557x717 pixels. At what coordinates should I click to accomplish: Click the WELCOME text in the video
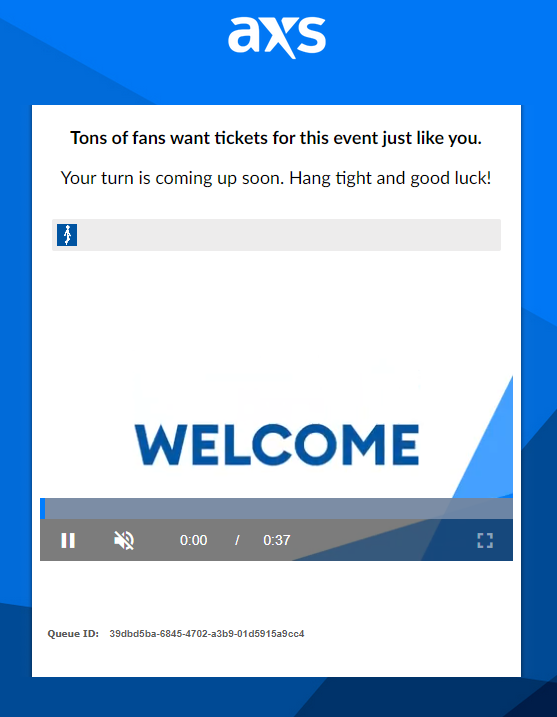point(277,444)
